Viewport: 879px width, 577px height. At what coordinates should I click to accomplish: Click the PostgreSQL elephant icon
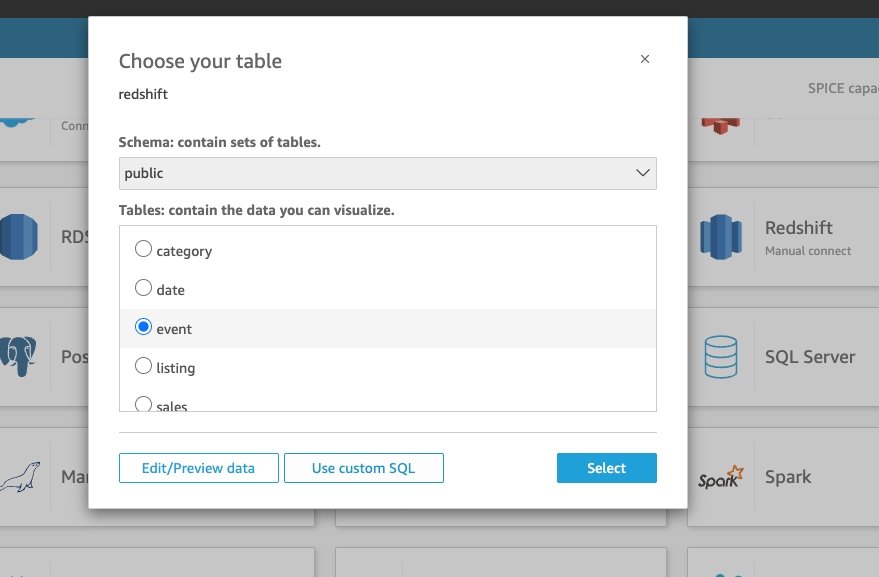(x=18, y=356)
